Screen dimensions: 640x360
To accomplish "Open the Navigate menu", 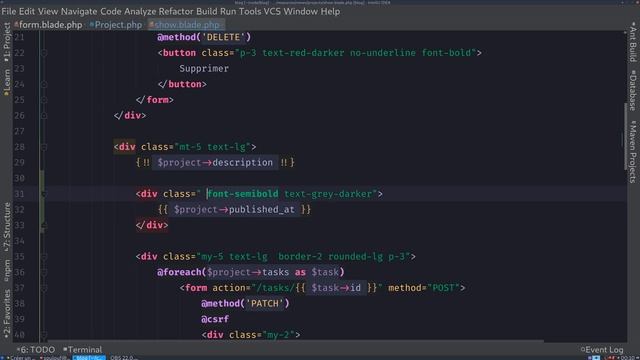I will pyautogui.click(x=79, y=11).
